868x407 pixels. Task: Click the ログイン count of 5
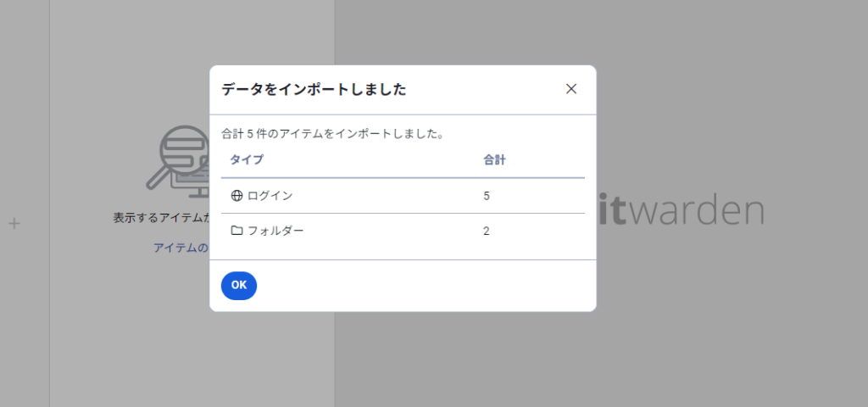pos(486,196)
